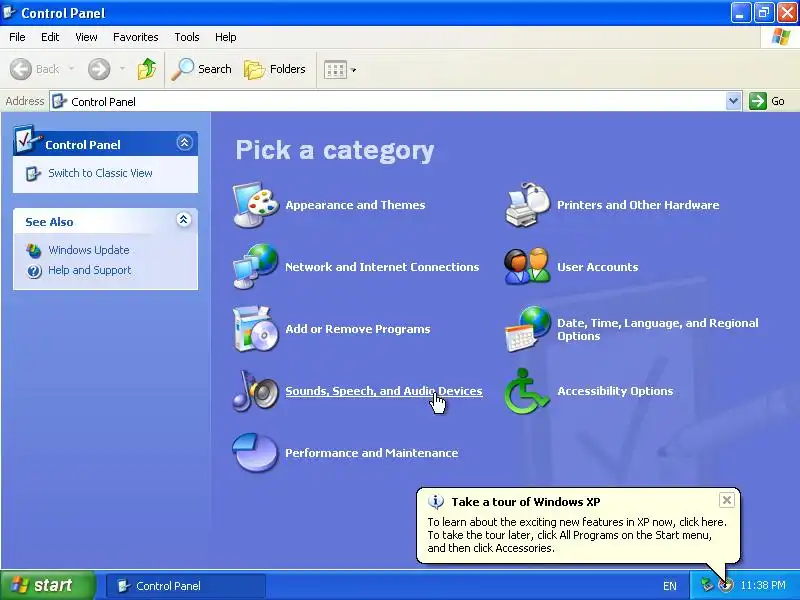Open the Back button history dropdown arrow
800x600 pixels.
tap(71, 68)
